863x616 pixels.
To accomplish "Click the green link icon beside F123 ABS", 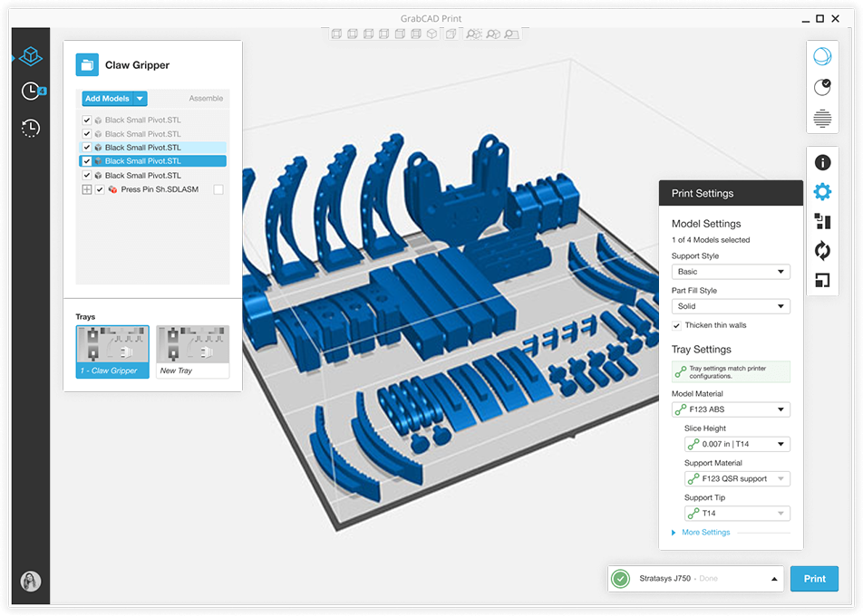I will click(x=680, y=409).
